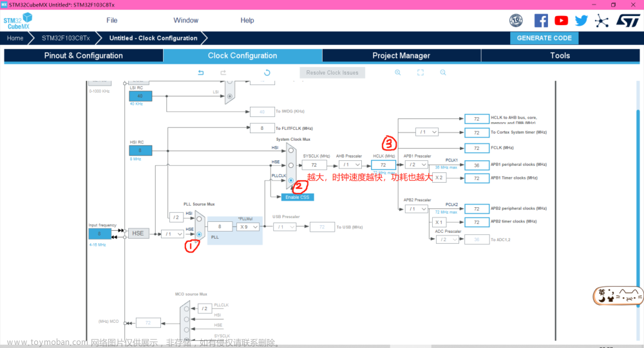Click the LSI RC 40 value box
The image size is (644, 348).
(x=140, y=96)
